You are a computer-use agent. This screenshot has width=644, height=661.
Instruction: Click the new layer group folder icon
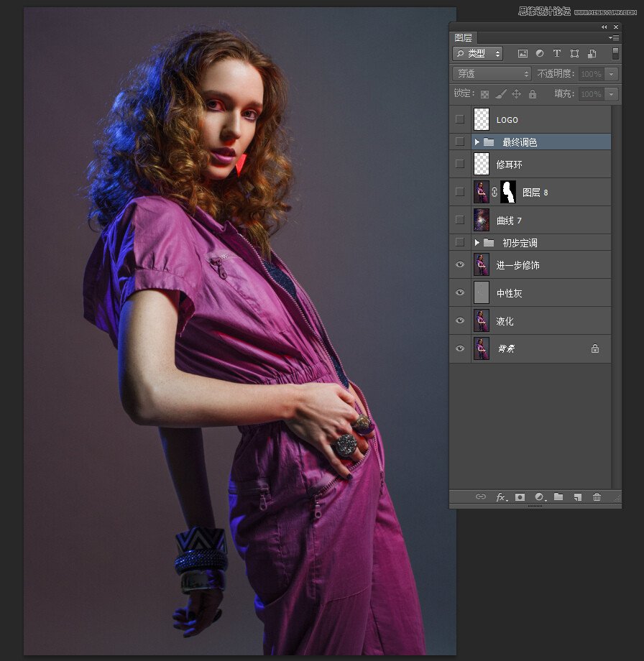(558, 497)
